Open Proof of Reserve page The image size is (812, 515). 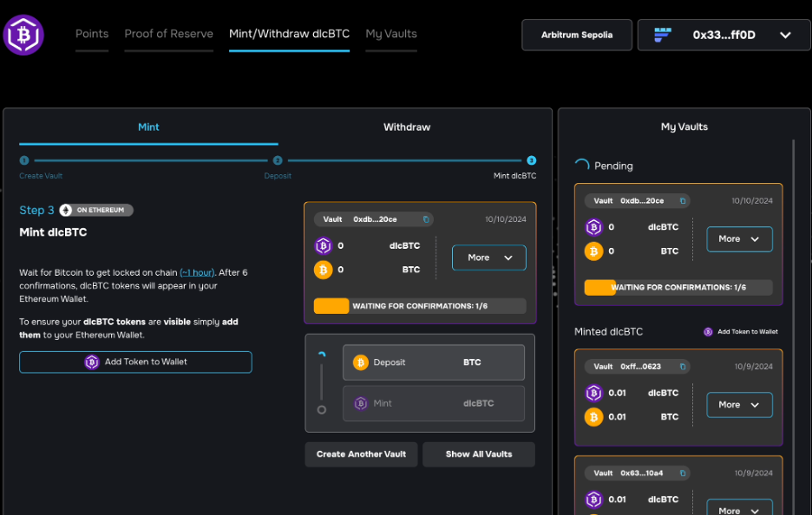pyautogui.click(x=169, y=34)
